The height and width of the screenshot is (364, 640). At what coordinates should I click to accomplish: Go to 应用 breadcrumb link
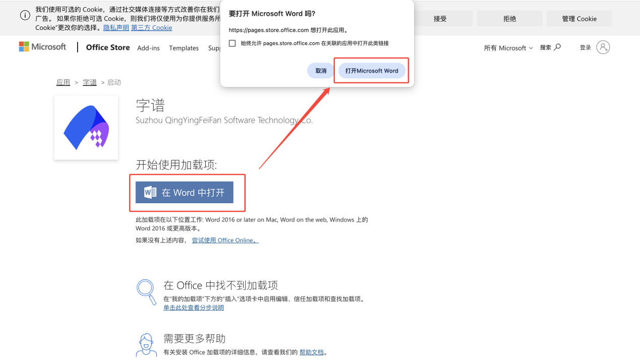click(x=63, y=82)
